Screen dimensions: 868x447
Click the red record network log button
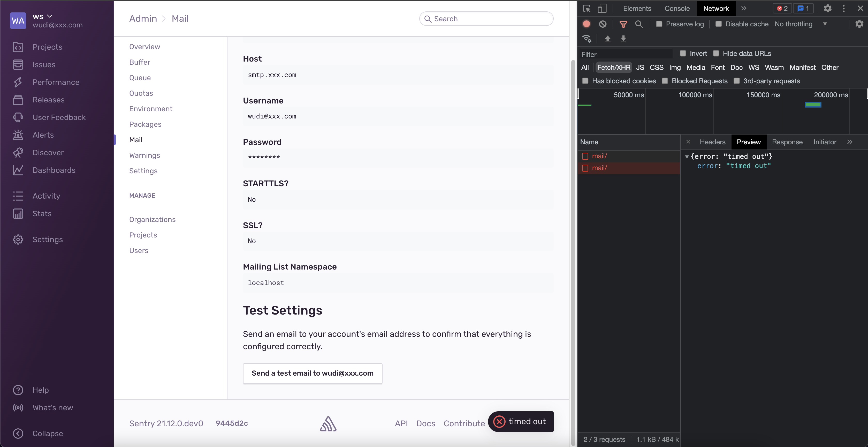(x=586, y=24)
